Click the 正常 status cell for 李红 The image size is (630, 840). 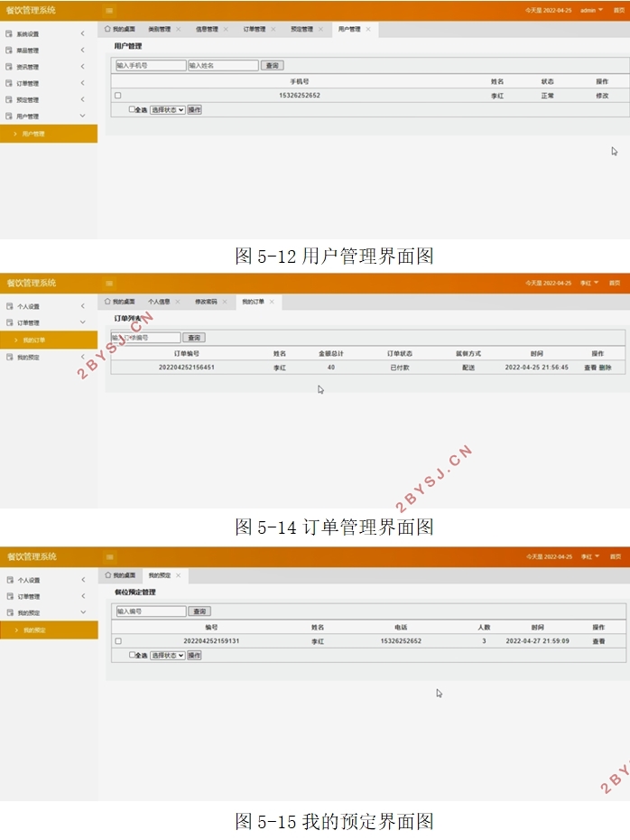coord(547,96)
